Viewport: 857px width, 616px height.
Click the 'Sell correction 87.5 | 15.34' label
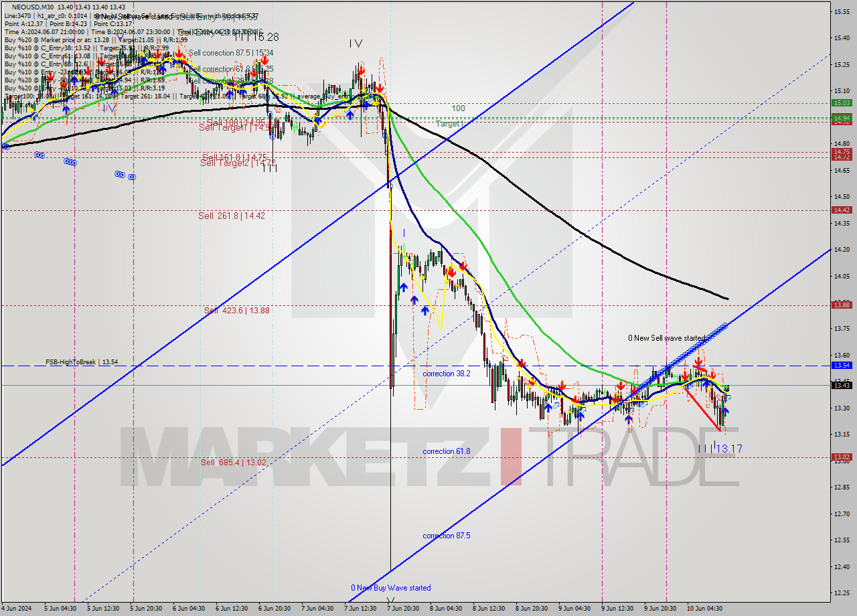tap(231, 52)
